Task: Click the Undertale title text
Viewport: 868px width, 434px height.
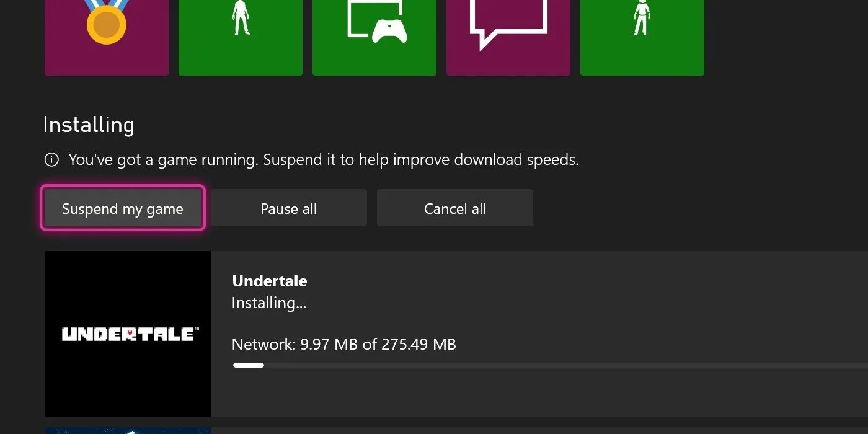Action: [x=269, y=280]
